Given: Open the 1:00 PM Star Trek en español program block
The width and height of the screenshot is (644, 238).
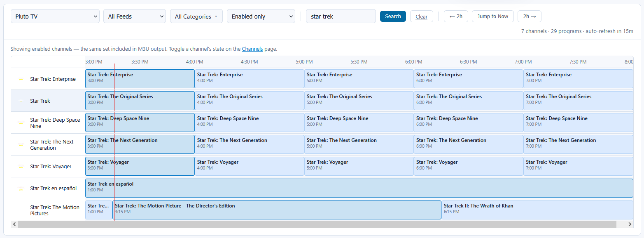Looking at the screenshot, I should [x=359, y=188].
